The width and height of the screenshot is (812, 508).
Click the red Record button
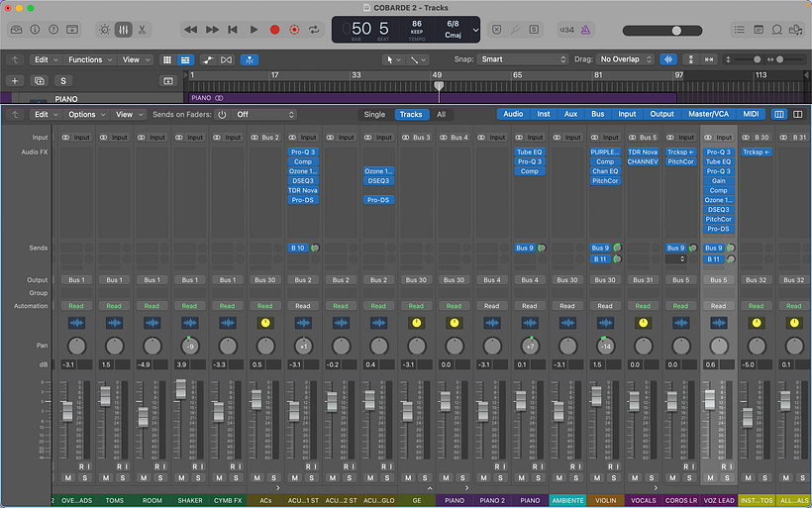pos(274,30)
